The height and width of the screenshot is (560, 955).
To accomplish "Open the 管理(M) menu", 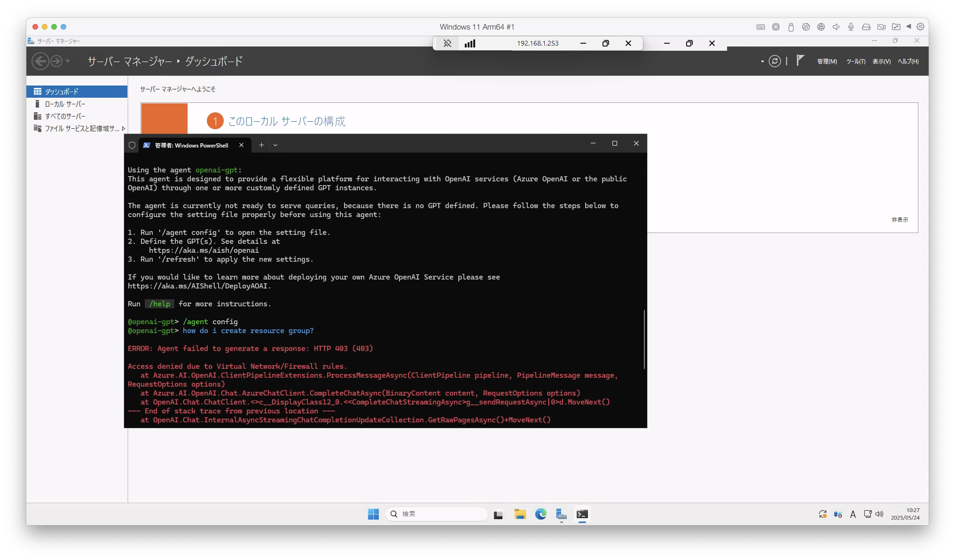I will pos(827,62).
